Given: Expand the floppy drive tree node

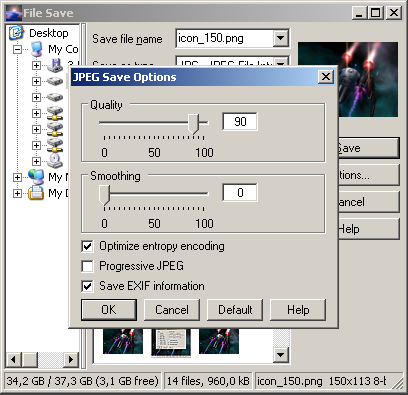Looking at the screenshot, I should pyautogui.click(x=36, y=65).
